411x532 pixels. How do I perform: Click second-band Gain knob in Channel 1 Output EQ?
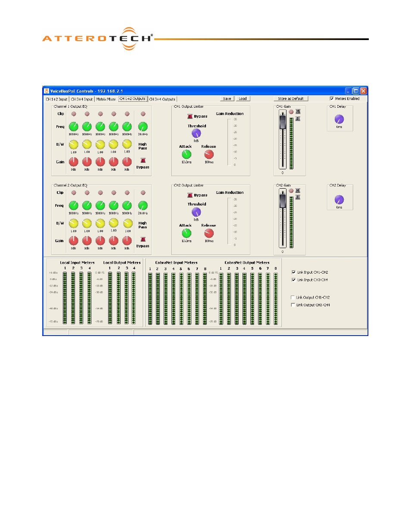coord(87,162)
